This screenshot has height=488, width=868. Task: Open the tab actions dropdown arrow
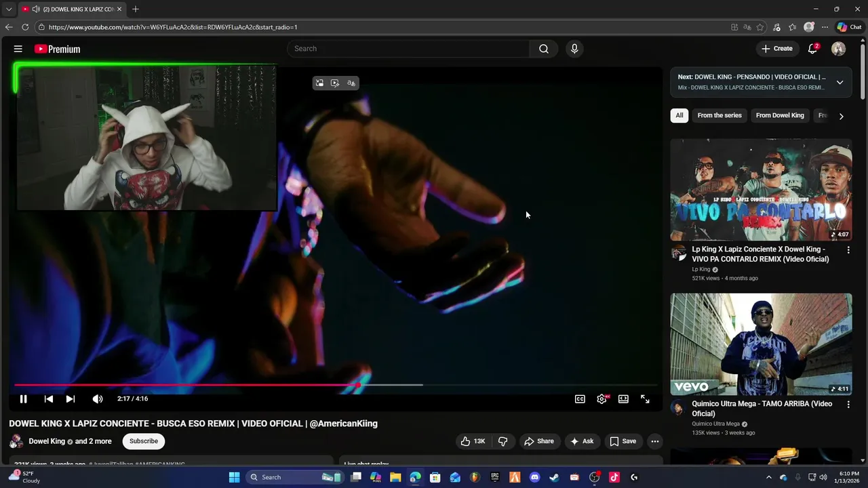9,9
